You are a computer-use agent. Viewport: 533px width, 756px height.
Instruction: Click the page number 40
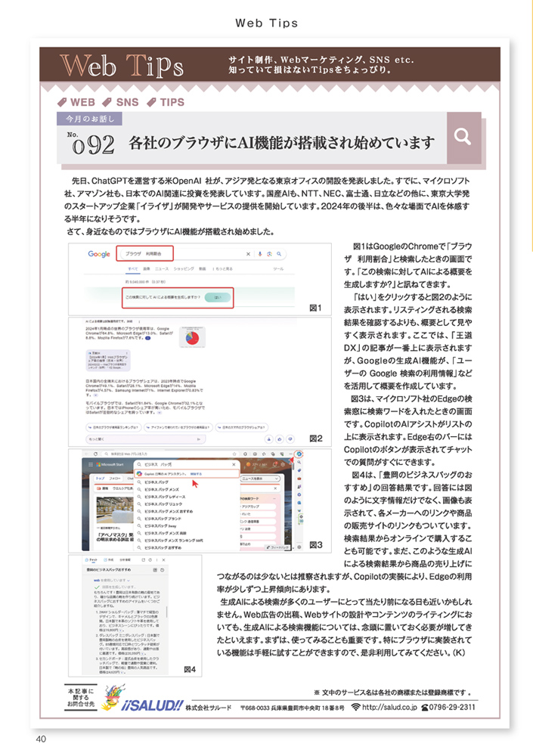coord(41,739)
